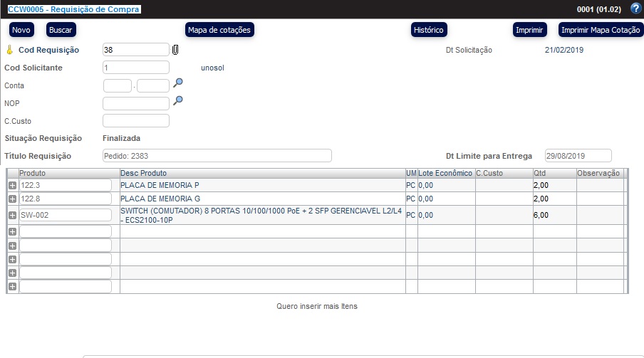
Task: Click product code field 122.3
Action: pos(66,185)
